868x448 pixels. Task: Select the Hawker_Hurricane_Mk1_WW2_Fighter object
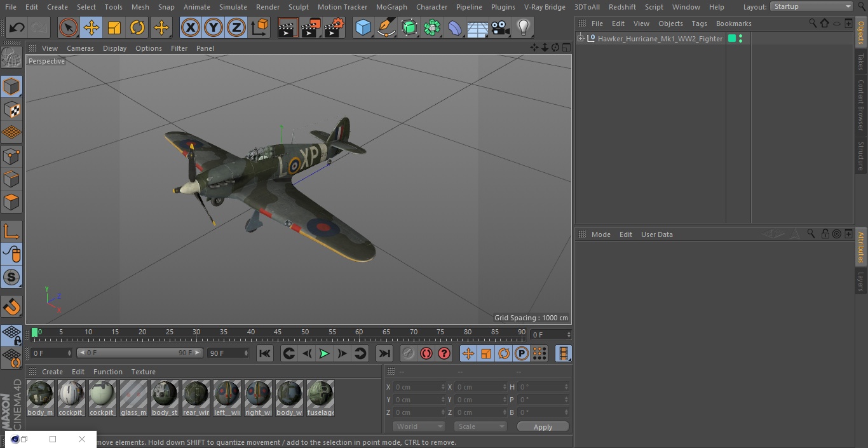(x=660, y=39)
